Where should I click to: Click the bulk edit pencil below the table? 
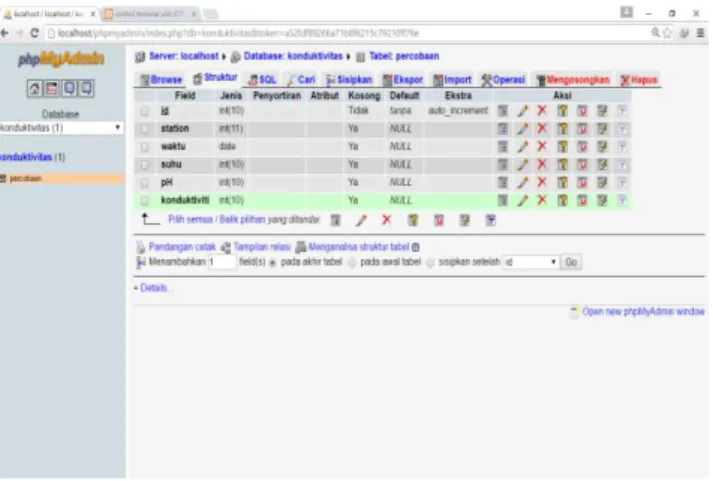pos(361,220)
